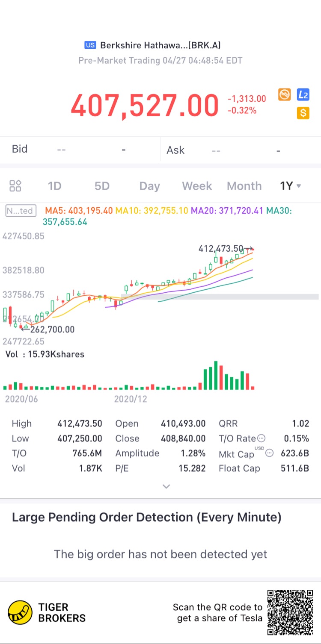Tap the 337586.75 price axis label
This screenshot has height=644, width=321.
(x=24, y=294)
